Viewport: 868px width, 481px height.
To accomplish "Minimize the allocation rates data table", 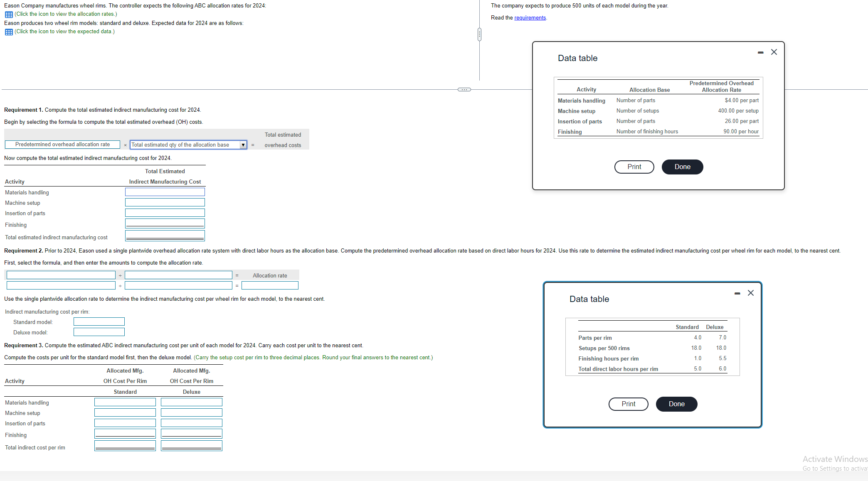I will (760, 53).
